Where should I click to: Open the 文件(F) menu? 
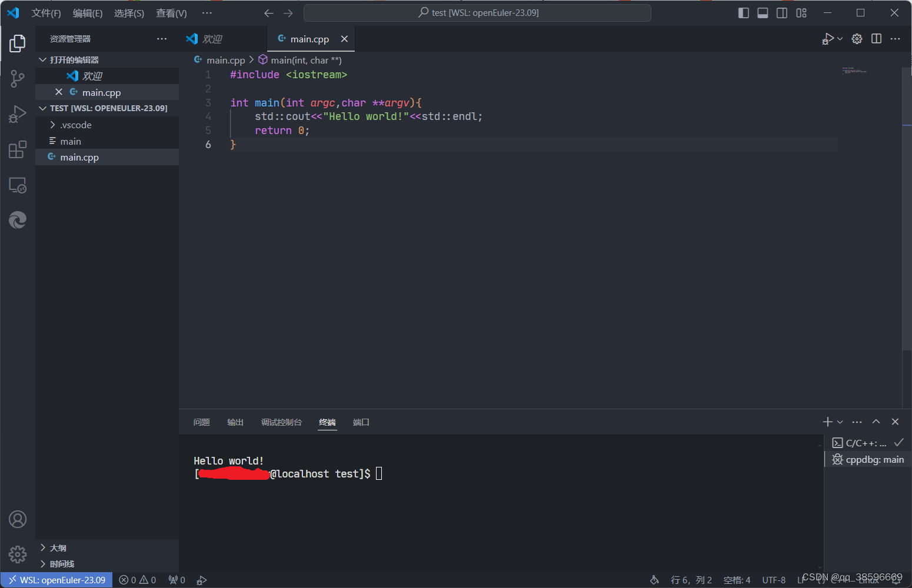pyautogui.click(x=46, y=12)
